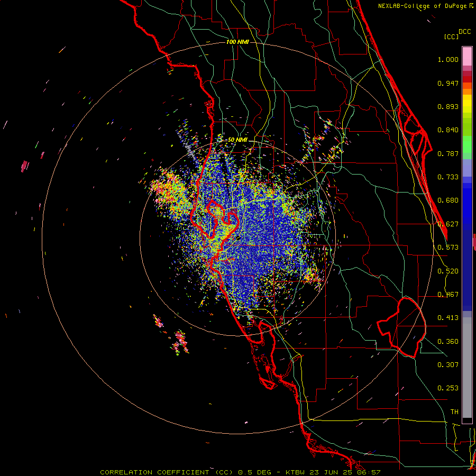Click the Correlation Coefficient caption at the bottom
Screen dimensions: 476x476
point(240,472)
